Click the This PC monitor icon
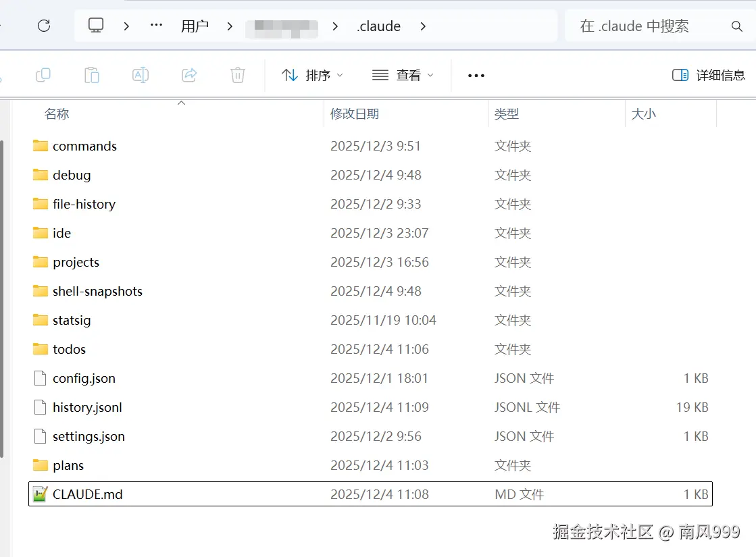This screenshot has width=756, height=557. pos(96,25)
